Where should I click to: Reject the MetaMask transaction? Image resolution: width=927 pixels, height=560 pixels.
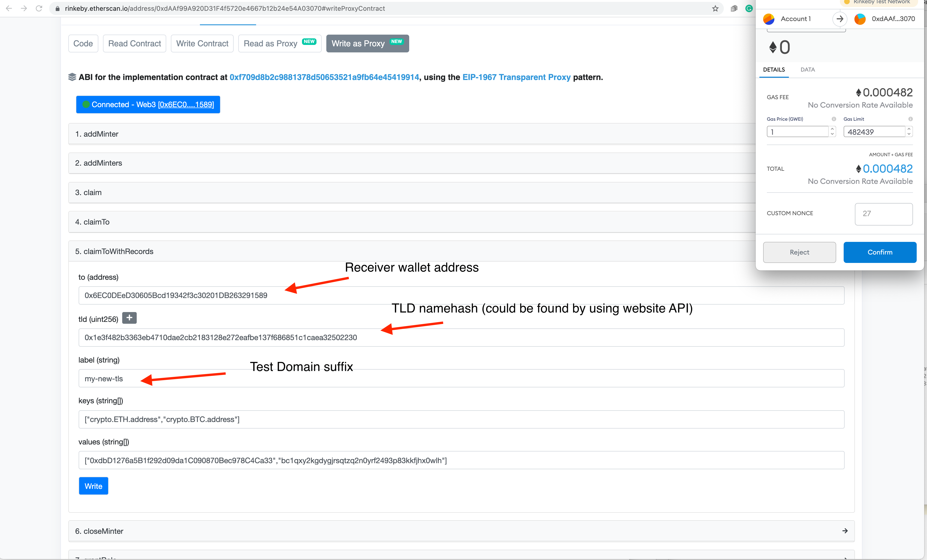(799, 252)
